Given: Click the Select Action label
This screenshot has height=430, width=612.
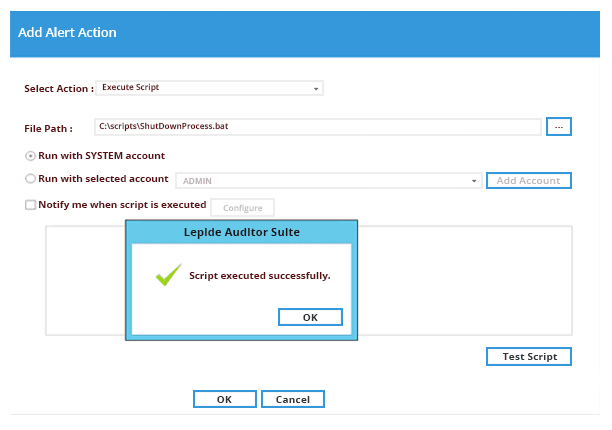Looking at the screenshot, I should pyautogui.click(x=59, y=89).
